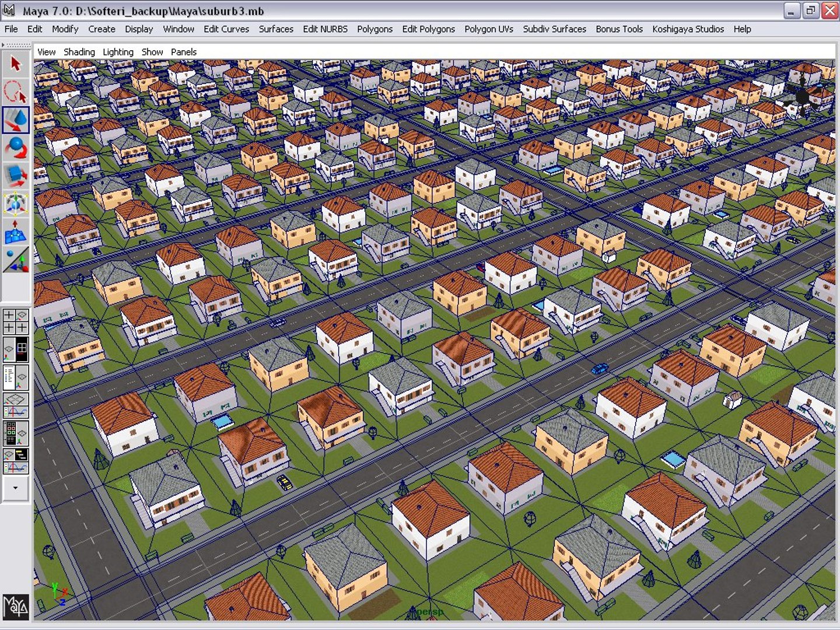Choose the Lasso selection tool

[16, 92]
